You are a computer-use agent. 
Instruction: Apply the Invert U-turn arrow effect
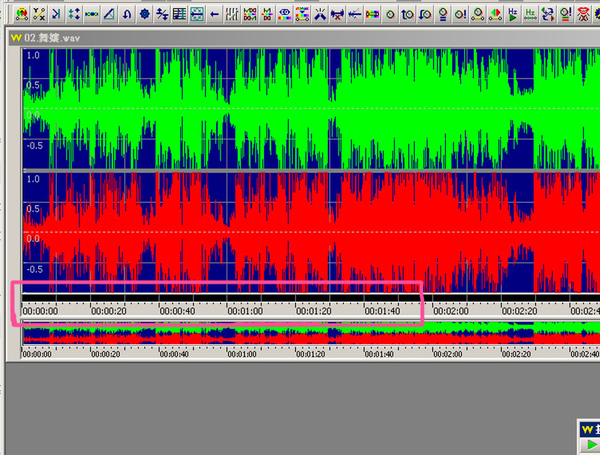[127, 15]
